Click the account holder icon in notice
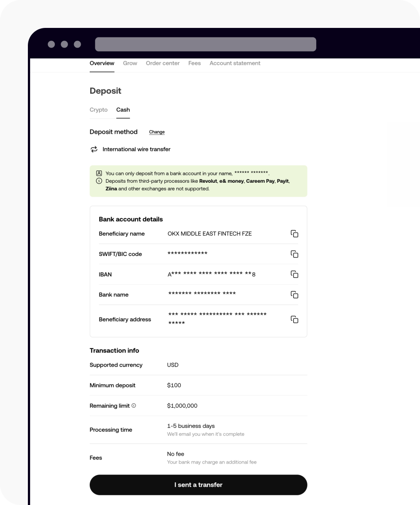The height and width of the screenshot is (505, 420). tap(99, 173)
